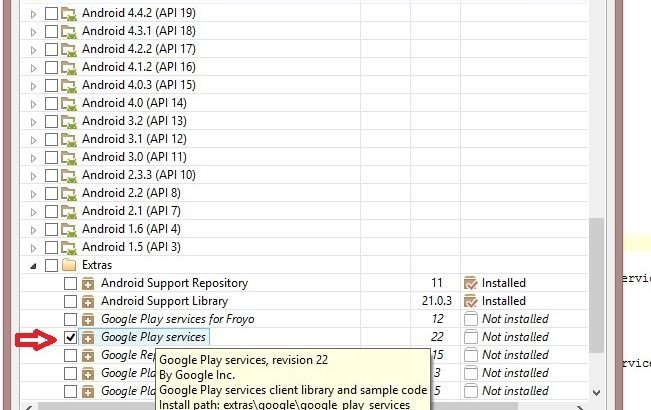This screenshot has width=651, height=410.
Task: Select Google Play services for Froyo entry
Action: 177,319
